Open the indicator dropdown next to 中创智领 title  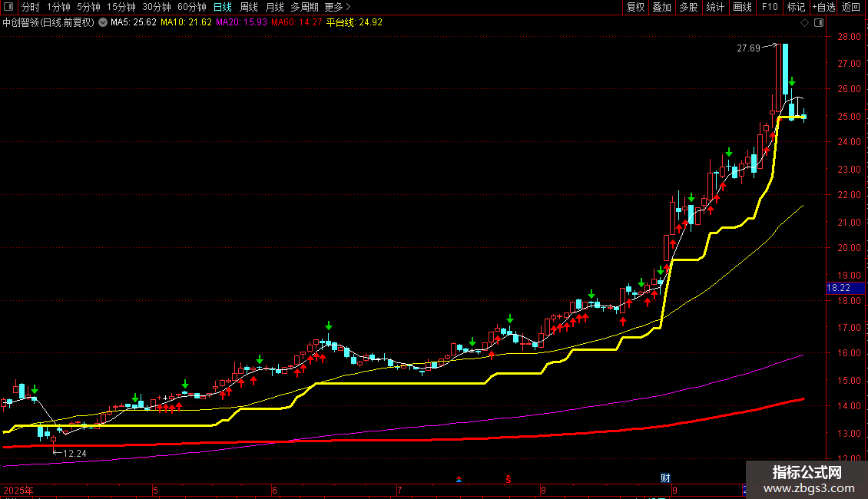tap(103, 23)
